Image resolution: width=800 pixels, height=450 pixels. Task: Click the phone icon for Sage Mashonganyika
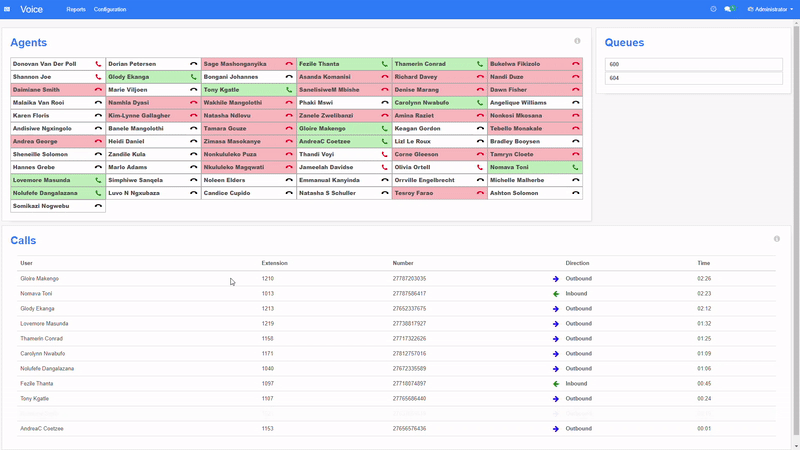click(289, 64)
